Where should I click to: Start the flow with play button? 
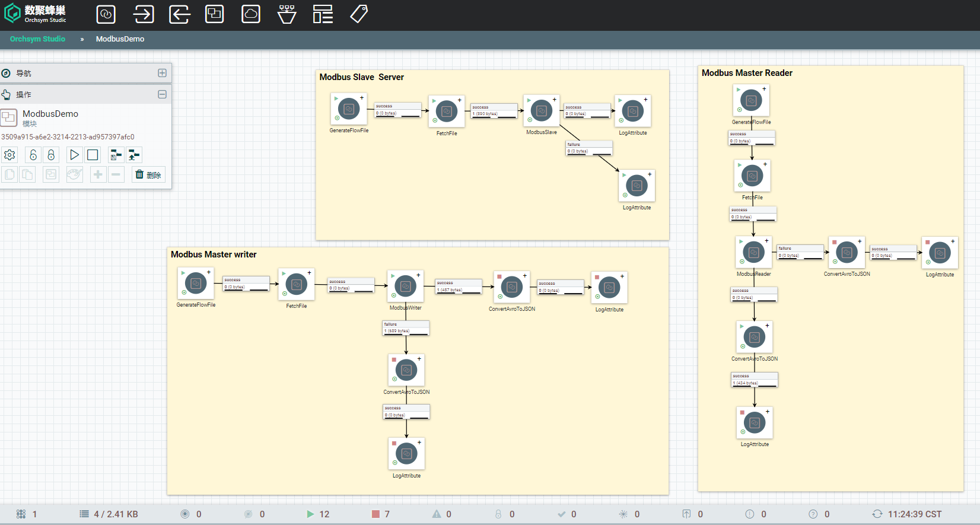point(74,155)
